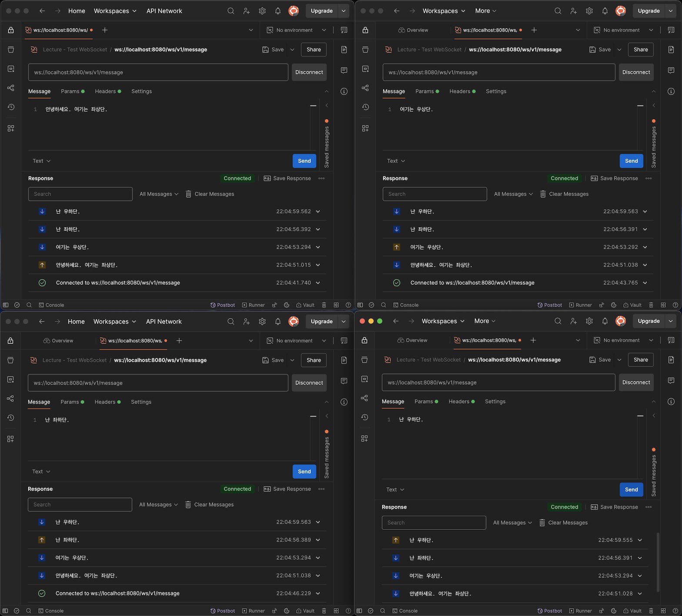Click environment quick look icon in top-left window
This screenshot has height=616, width=682.
click(x=344, y=30)
